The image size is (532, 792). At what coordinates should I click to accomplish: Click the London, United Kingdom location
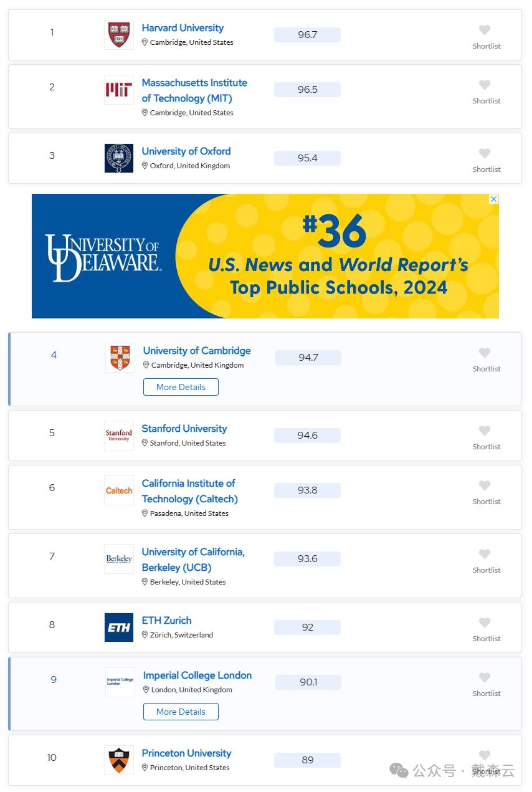188,690
